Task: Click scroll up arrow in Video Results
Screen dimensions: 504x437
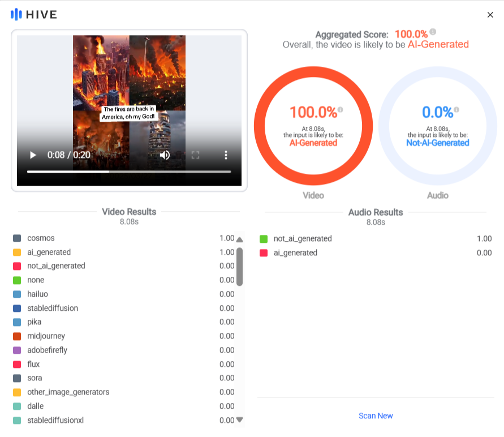Action: (x=239, y=239)
